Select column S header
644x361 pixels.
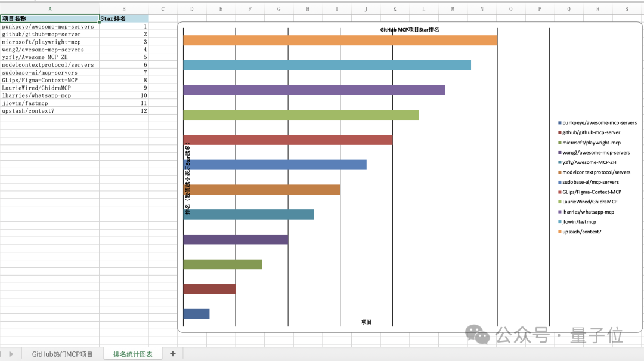pyautogui.click(x=627, y=8)
